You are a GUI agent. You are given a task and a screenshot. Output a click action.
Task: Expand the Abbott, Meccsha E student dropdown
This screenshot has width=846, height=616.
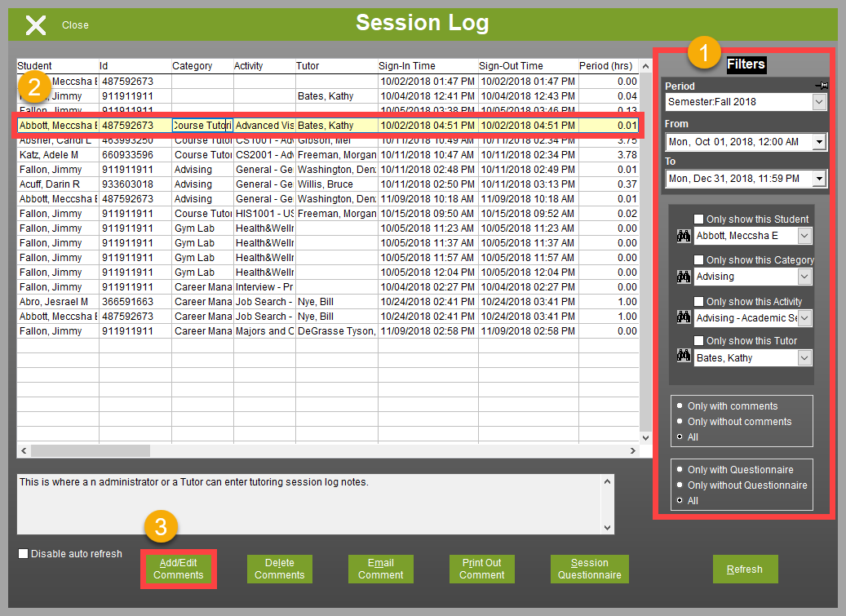coord(804,236)
